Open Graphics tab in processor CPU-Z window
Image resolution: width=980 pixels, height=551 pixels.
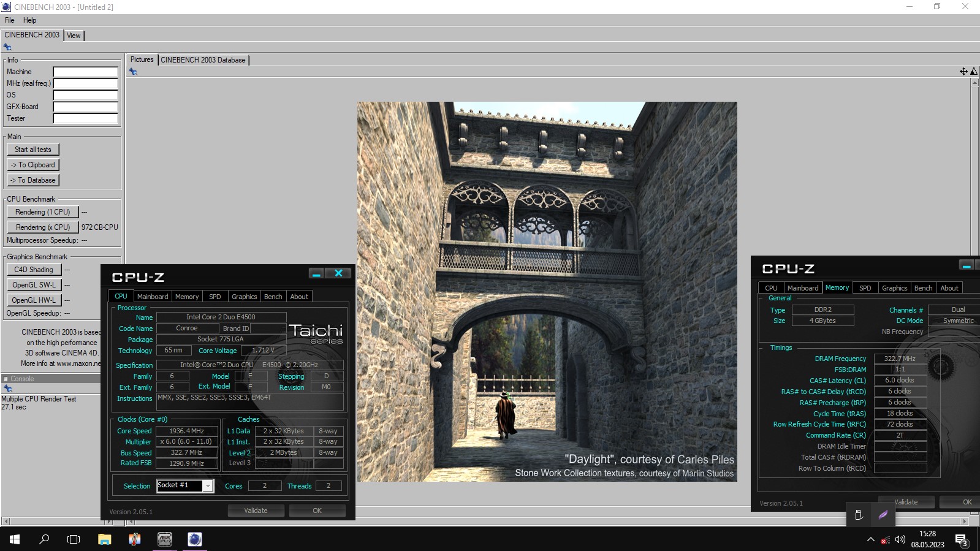244,297
